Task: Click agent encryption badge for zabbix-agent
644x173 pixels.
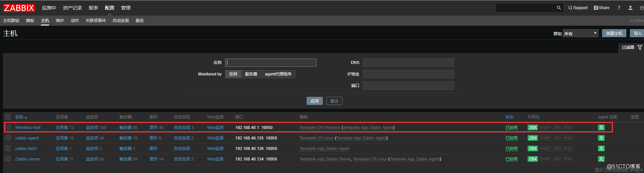Action: (x=601, y=138)
